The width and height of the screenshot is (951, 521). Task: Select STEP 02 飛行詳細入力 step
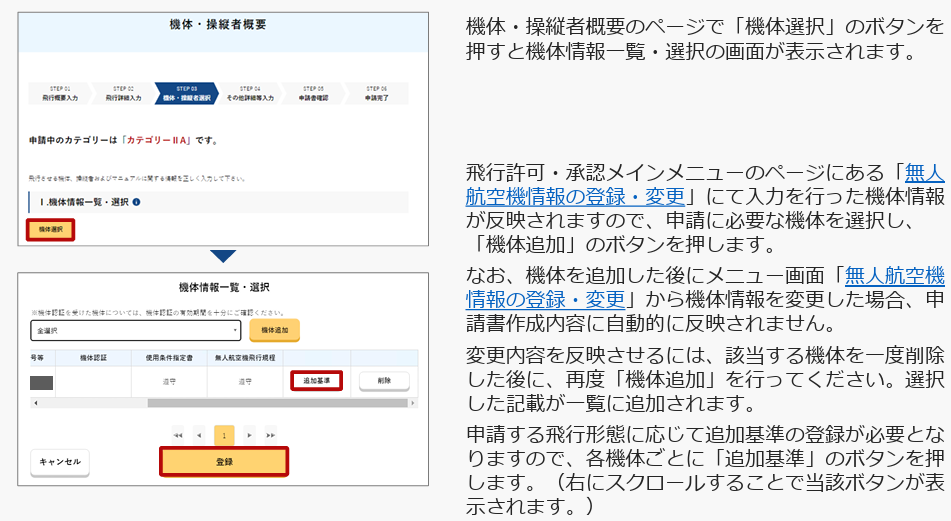tap(123, 93)
